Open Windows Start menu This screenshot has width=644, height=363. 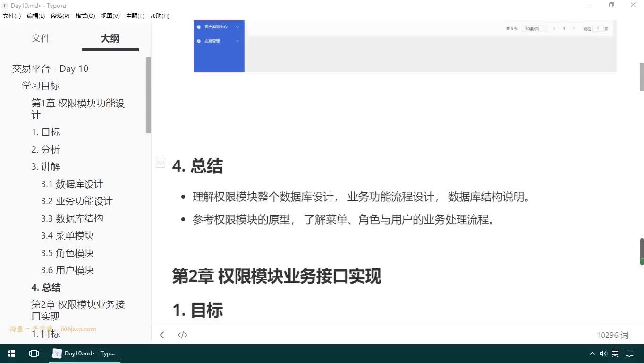pyautogui.click(x=11, y=354)
